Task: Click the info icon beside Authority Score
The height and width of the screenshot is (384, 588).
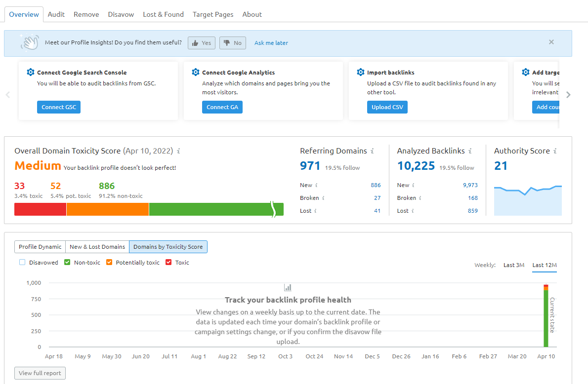Action: [x=555, y=151]
